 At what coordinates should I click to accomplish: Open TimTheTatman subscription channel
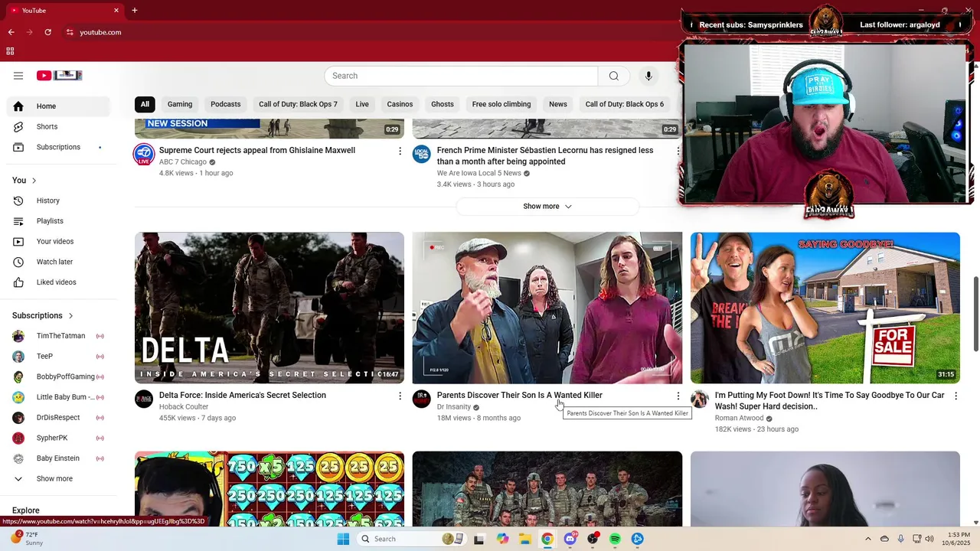[58, 336]
